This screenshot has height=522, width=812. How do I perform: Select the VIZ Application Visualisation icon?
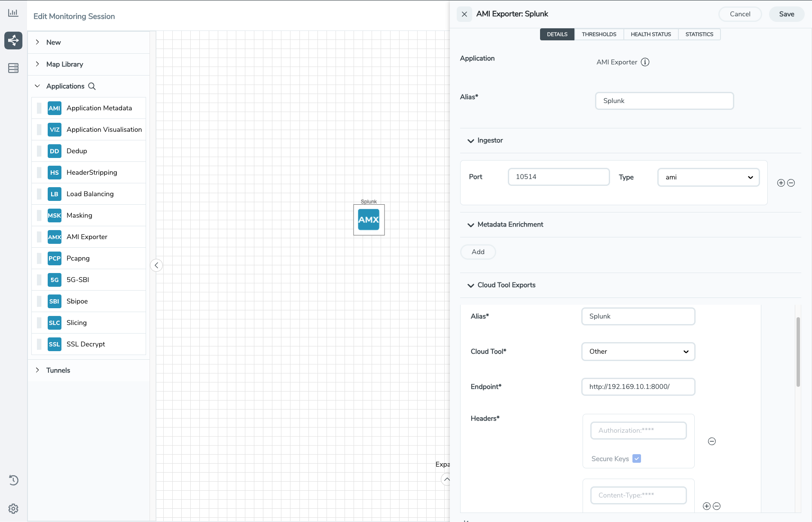pos(55,130)
